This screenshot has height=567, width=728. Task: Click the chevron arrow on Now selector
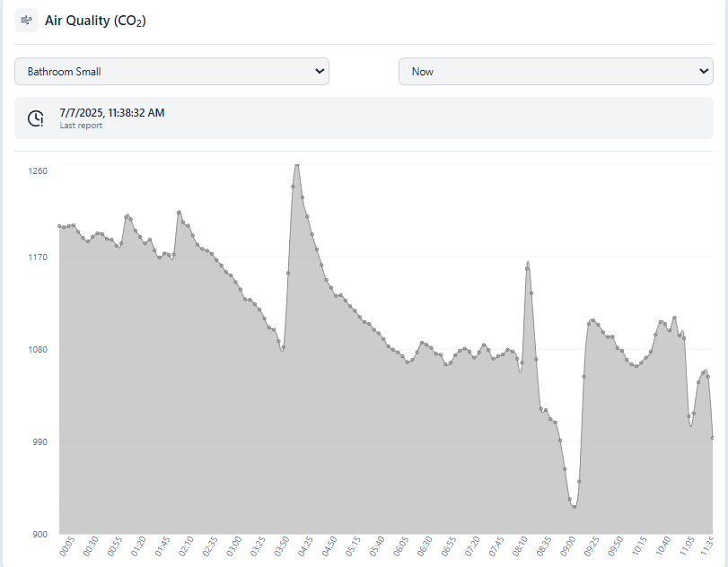click(x=703, y=72)
